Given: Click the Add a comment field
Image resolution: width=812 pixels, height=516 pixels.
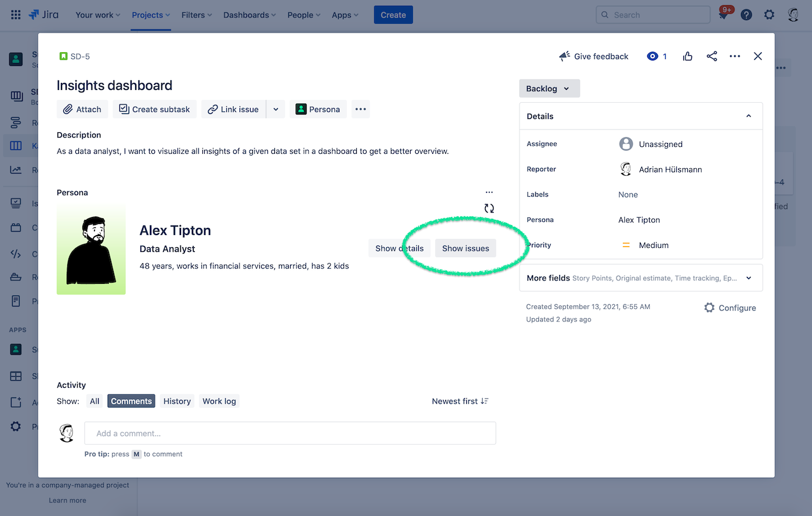Looking at the screenshot, I should (x=290, y=433).
